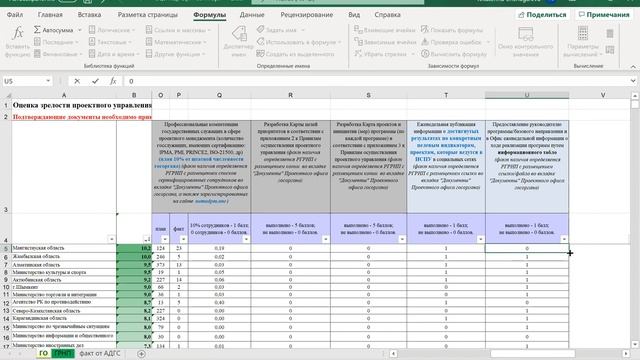
Task: Click the Поделиться share button
Action: point(542,15)
